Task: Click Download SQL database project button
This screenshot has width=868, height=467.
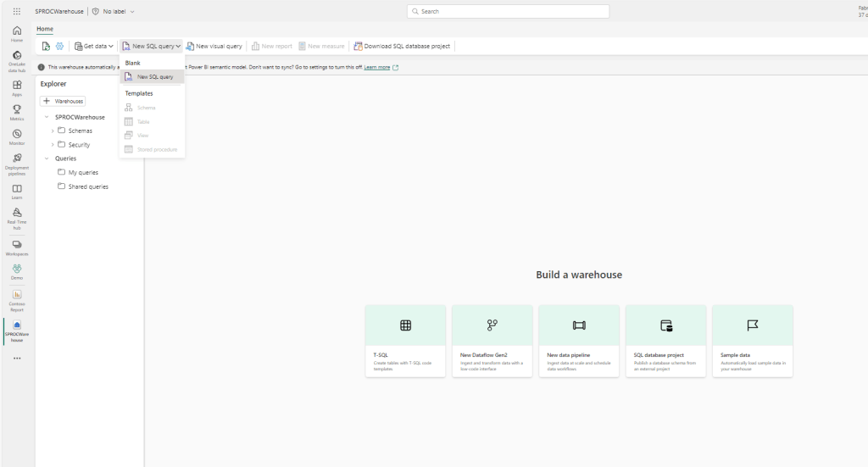Action: tap(402, 46)
